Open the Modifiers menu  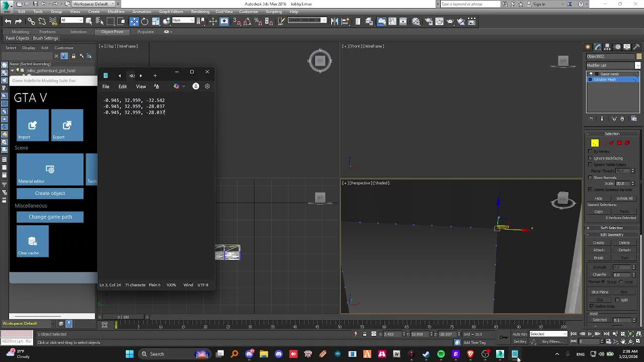pos(116,12)
